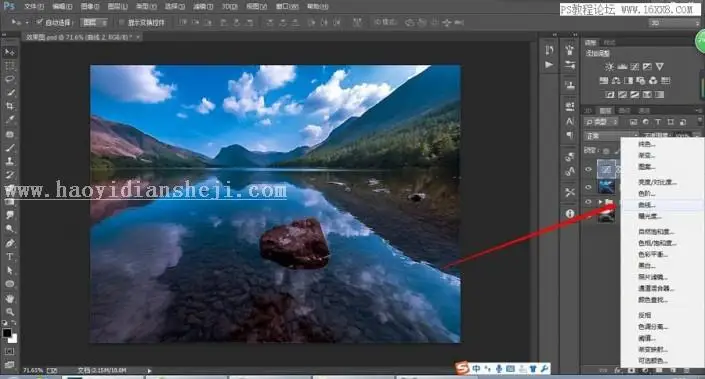Open the 文件 menu
The width and height of the screenshot is (705, 379).
(x=34, y=6)
